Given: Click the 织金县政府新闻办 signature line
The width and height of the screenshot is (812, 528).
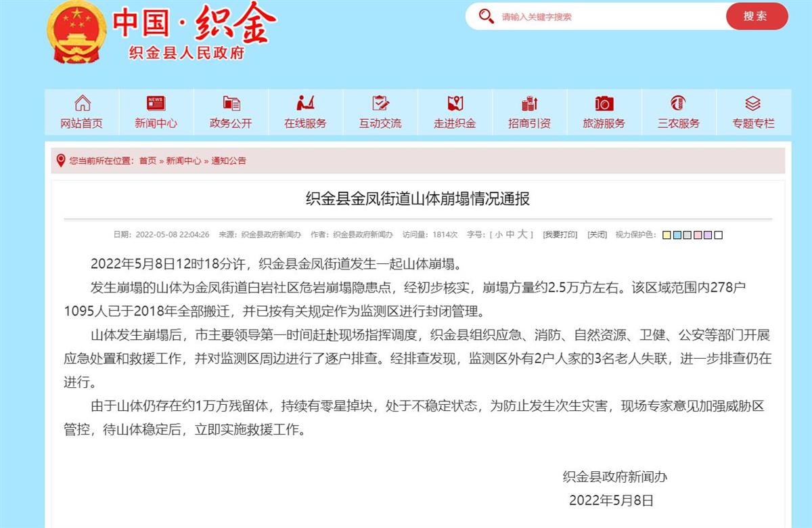Looking at the screenshot, I should [x=615, y=477].
